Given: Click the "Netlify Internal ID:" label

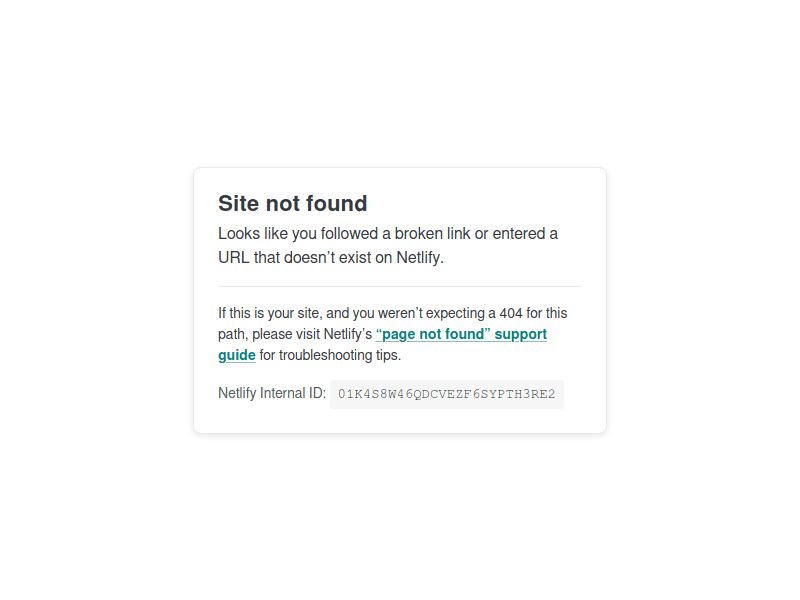Looking at the screenshot, I should click(x=272, y=393).
